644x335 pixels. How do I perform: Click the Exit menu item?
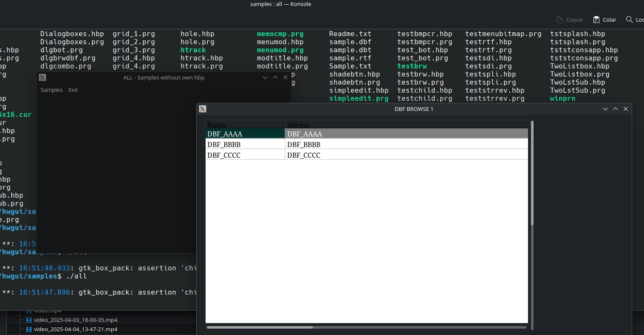coord(73,90)
